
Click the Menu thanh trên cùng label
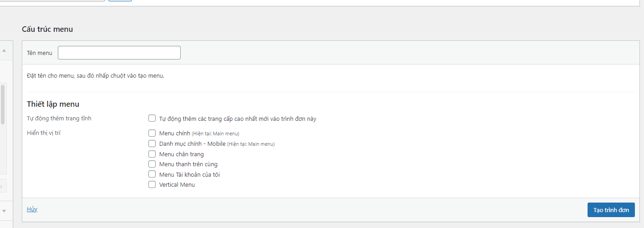click(188, 164)
